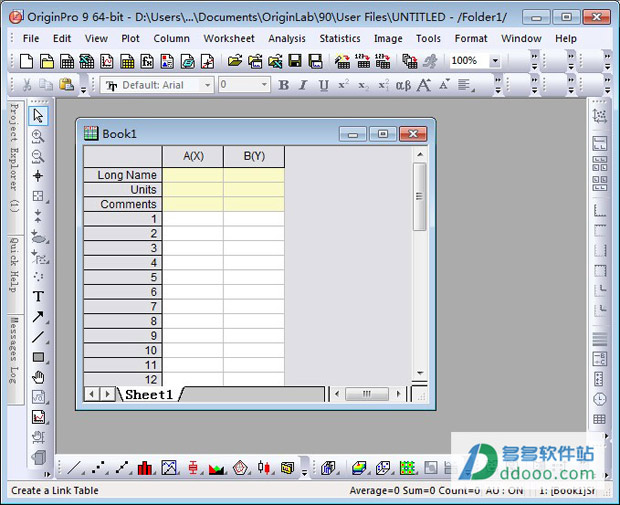
Task: Plot a Box chart
Action: (193, 468)
